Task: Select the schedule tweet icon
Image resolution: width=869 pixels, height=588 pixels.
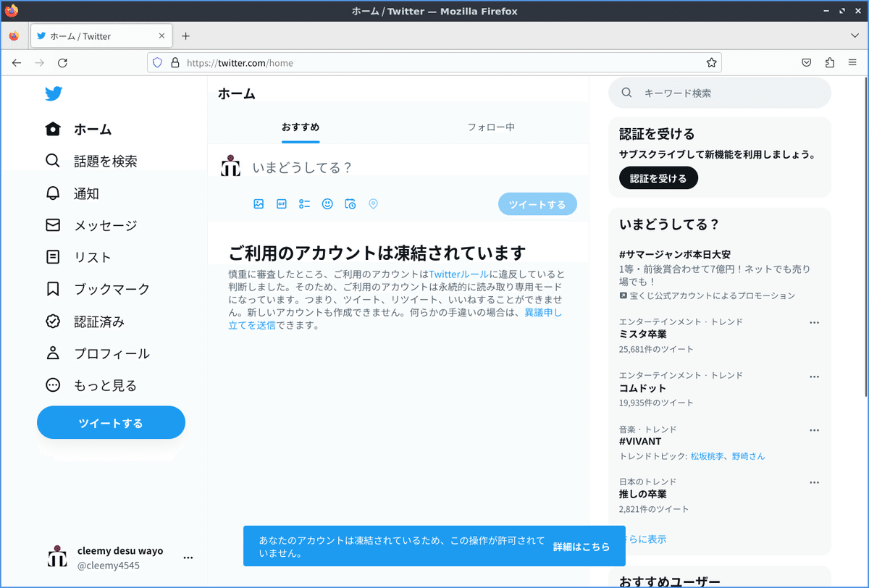Action: [x=350, y=203]
